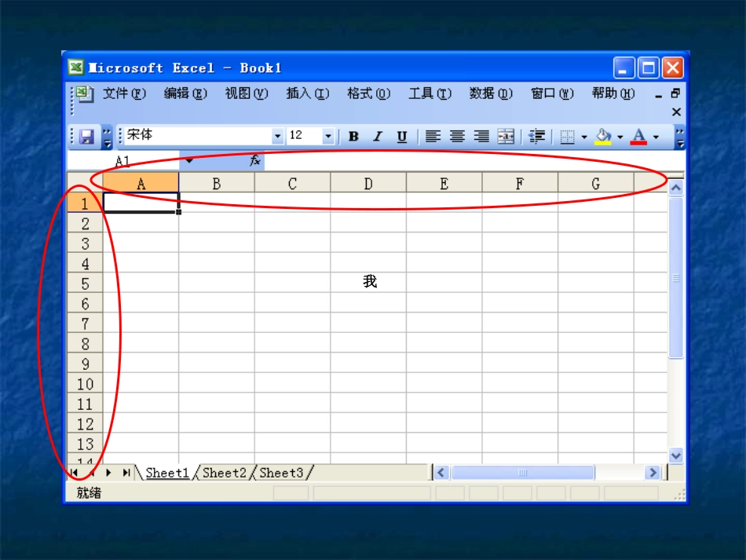This screenshot has width=746, height=560.
Task: Click the Excel workbook icon in menu bar
Action: coord(85,93)
